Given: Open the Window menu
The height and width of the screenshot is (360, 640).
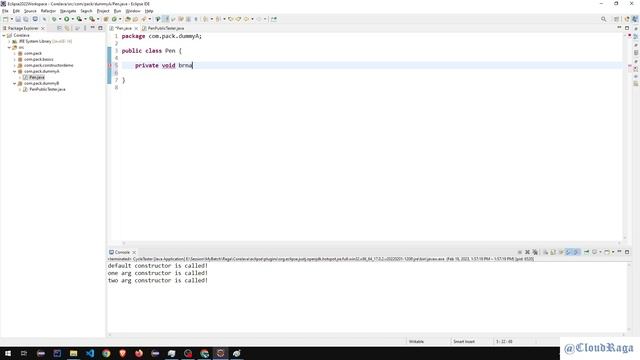Looking at the screenshot, I should 133,11.
